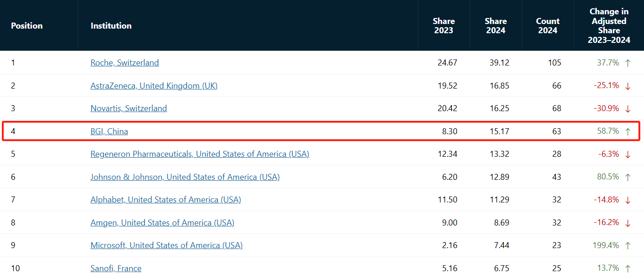The image size is (644, 279).
Task: Click the 37.7% change value
Action: coord(608,63)
